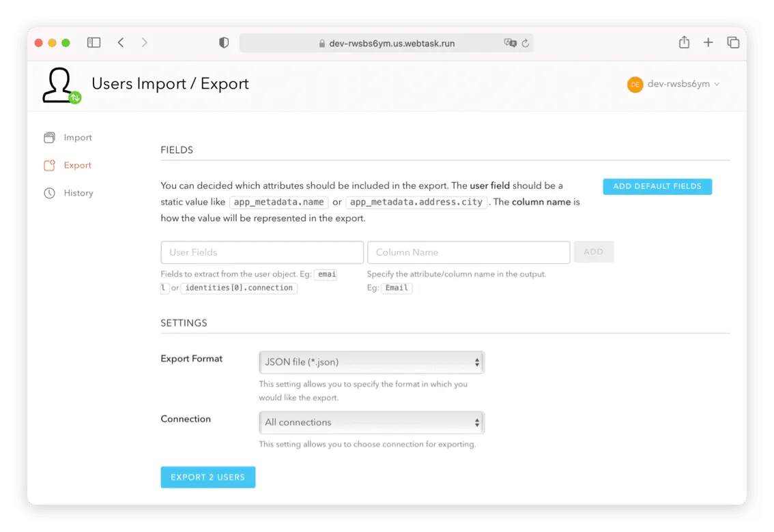The image size is (774, 532).
Task: Click the Users Import / Export title
Action: (x=170, y=84)
